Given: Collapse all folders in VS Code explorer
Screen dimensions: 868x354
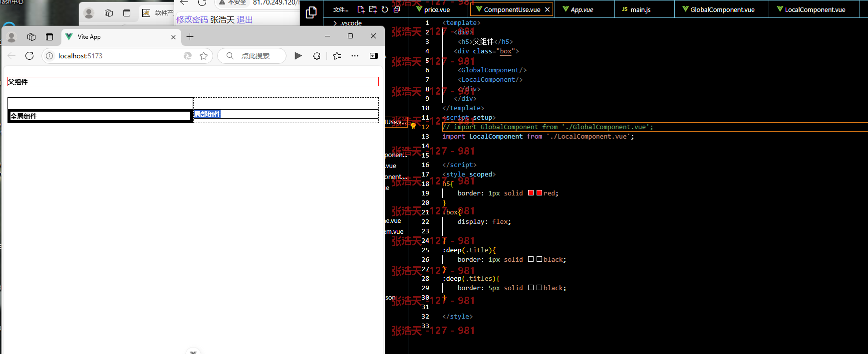Looking at the screenshot, I should 397,9.
